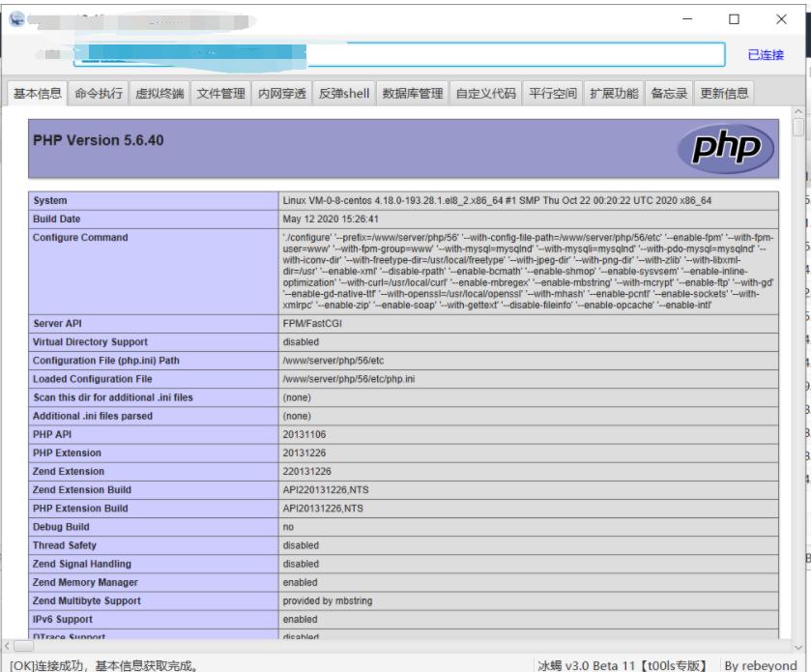Click the By rebeyond status bar text
The image size is (811, 672).
(x=761, y=665)
